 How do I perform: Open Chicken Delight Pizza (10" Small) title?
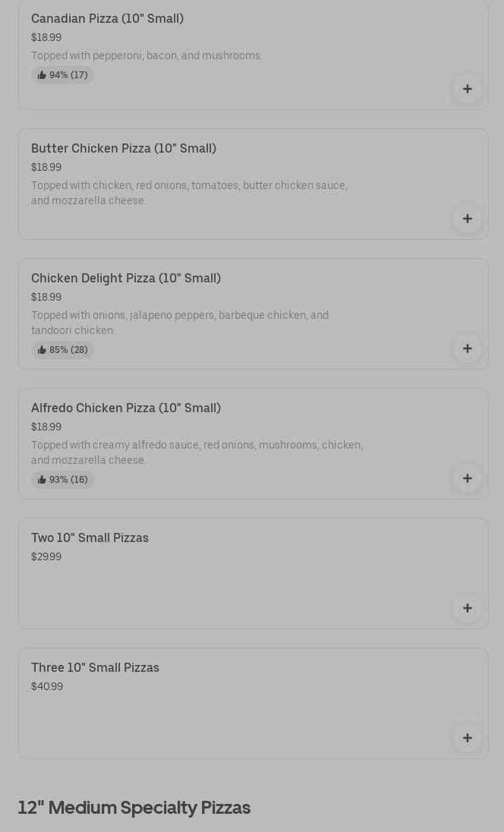click(126, 278)
